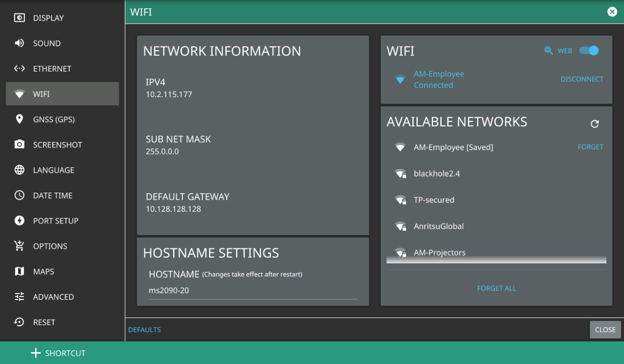Image resolution: width=624 pixels, height=364 pixels.
Task: Click the plus icon beside Shortcut
Action: (x=35, y=353)
